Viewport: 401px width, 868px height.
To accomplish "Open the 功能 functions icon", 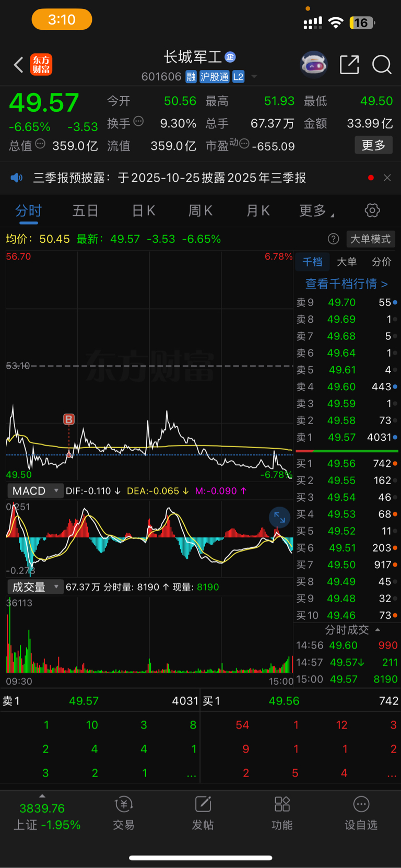I will 282,814.
